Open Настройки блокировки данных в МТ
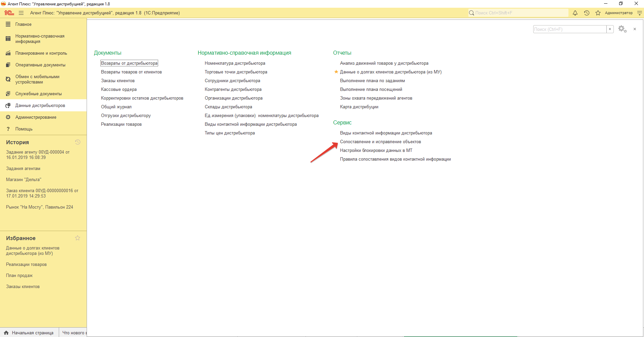This screenshot has width=644, height=337. point(376,150)
